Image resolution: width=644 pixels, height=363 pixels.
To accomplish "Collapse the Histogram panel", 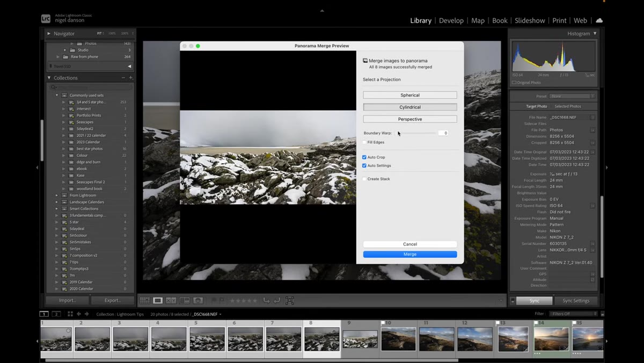I will click(x=595, y=34).
